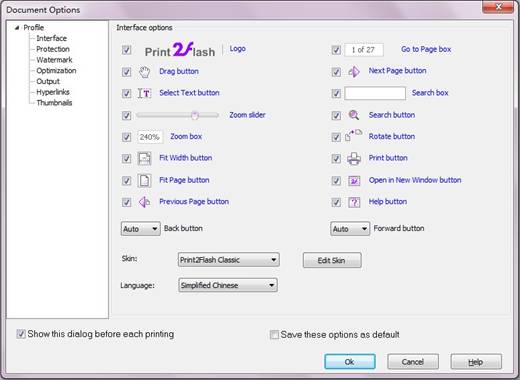The width and height of the screenshot is (520, 380).
Task: Open the Back button Auto dropdown
Action: 140,229
